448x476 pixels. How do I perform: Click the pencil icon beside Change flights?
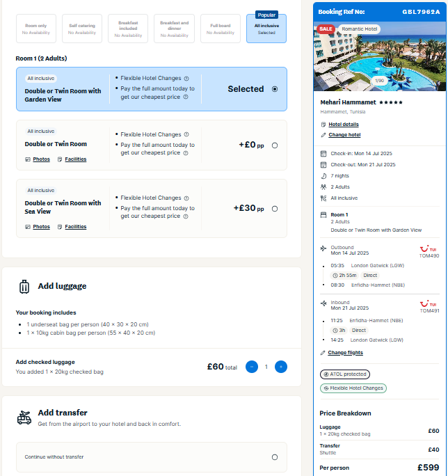(x=323, y=353)
